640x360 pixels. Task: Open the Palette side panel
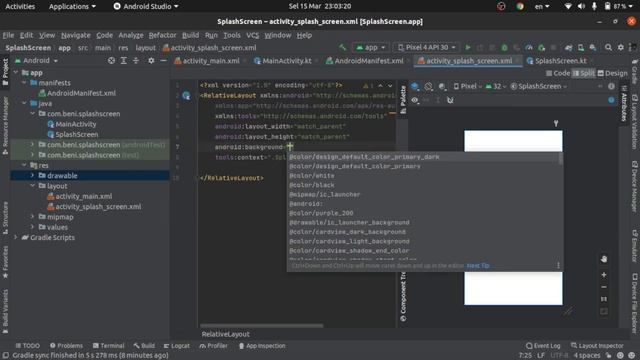(x=403, y=100)
